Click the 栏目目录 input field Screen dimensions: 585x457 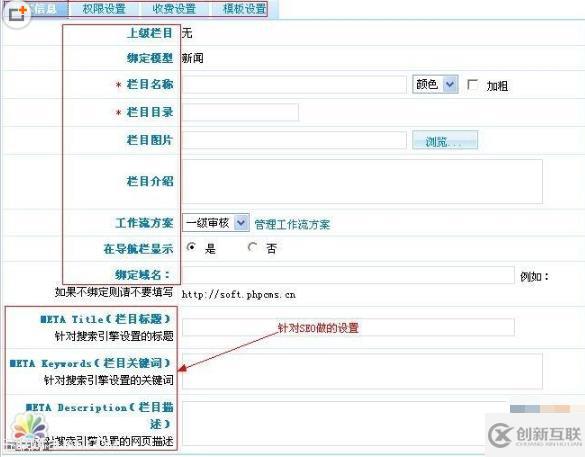tap(240, 112)
